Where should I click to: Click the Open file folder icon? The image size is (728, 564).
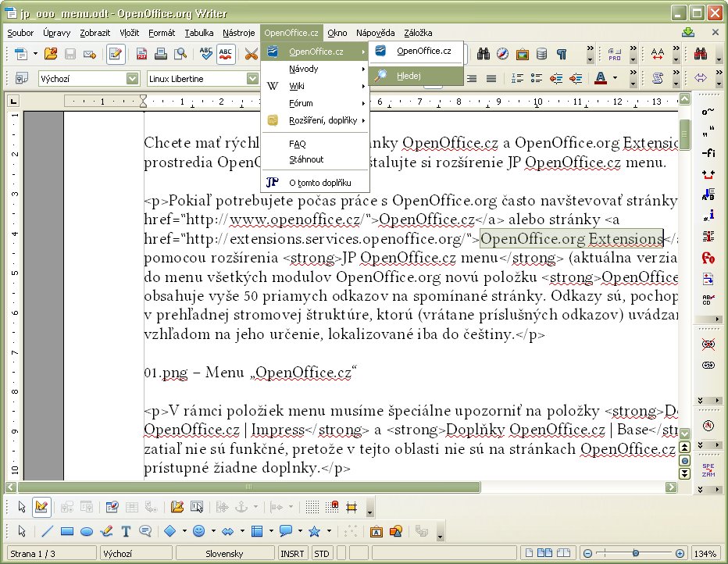click(51, 55)
